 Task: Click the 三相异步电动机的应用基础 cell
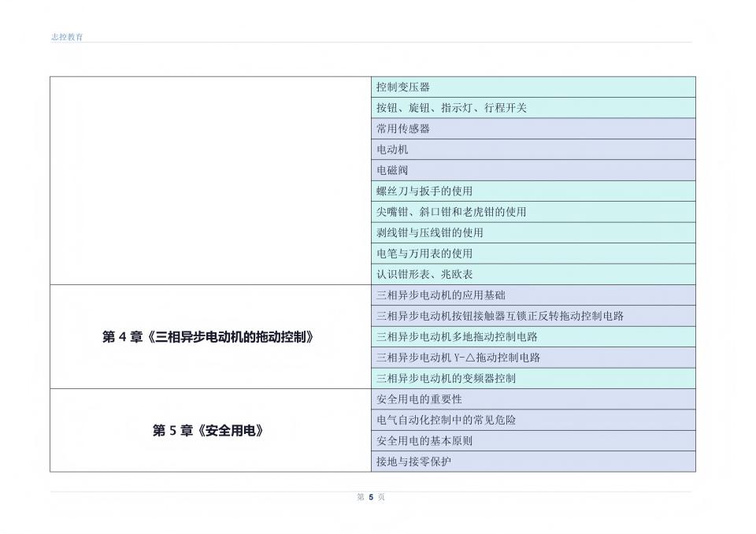coord(533,295)
